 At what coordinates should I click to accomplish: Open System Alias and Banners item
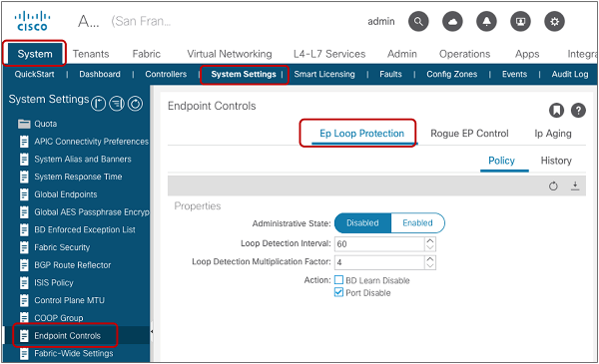click(83, 159)
